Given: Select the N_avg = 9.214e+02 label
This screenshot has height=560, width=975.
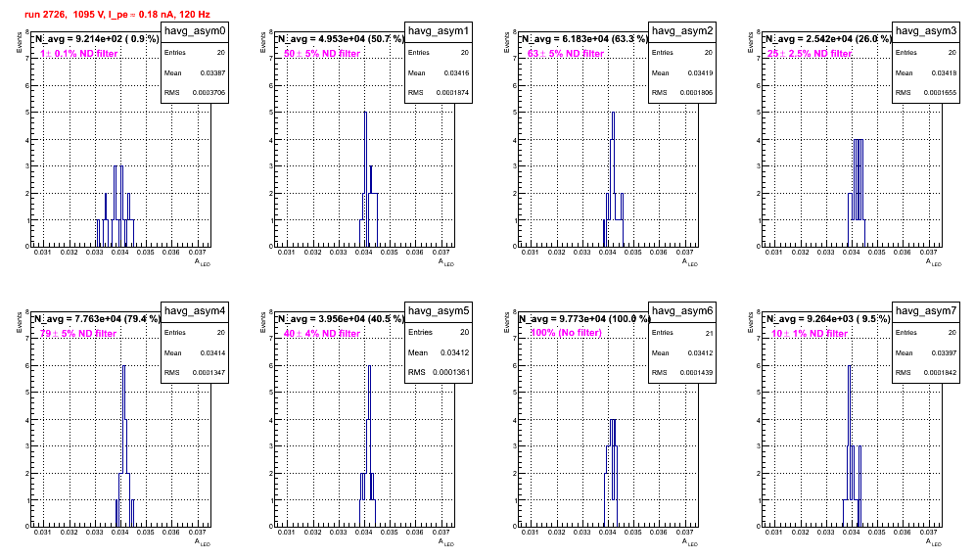Looking at the screenshot, I should point(96,39).
